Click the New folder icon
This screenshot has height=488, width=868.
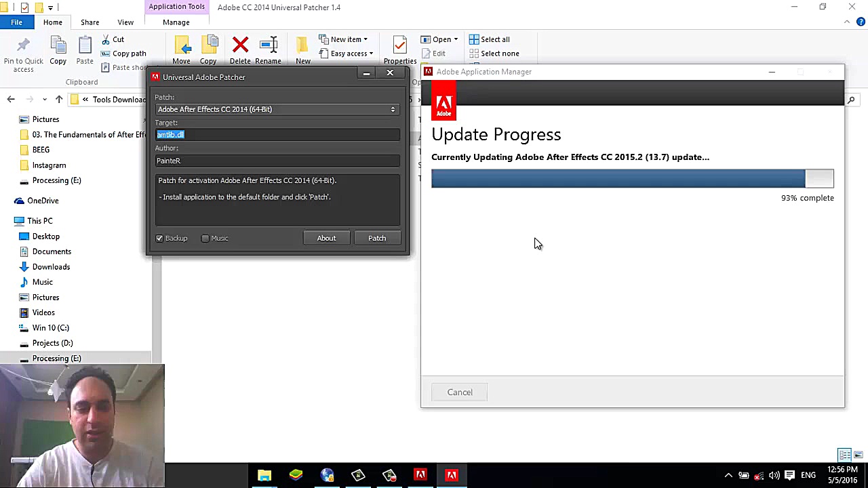tap(303, 45)
